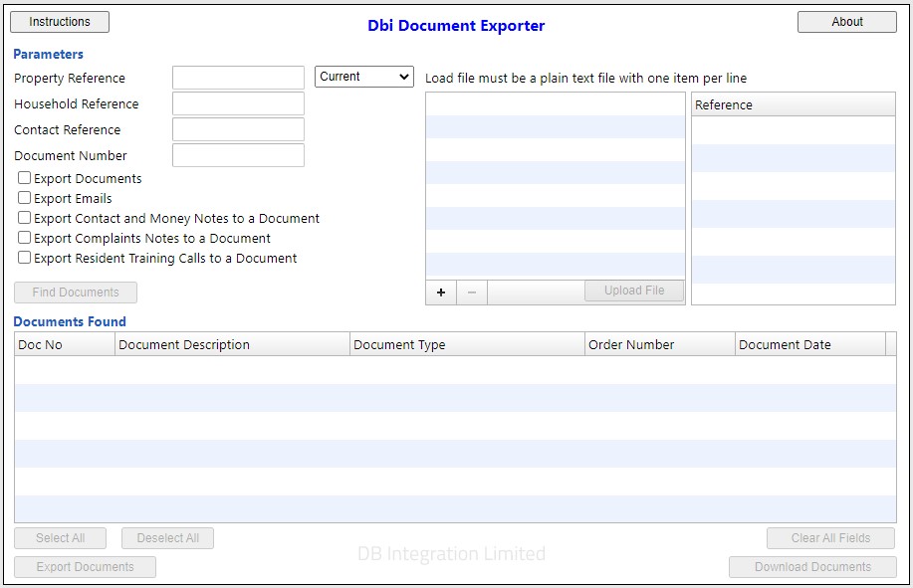Select the Contact Reference input field

238,129
